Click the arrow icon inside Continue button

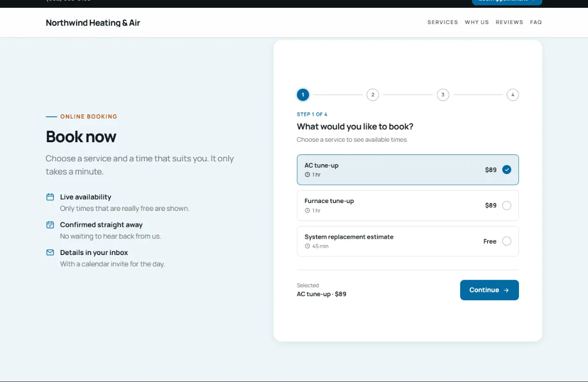coord(506,290)
